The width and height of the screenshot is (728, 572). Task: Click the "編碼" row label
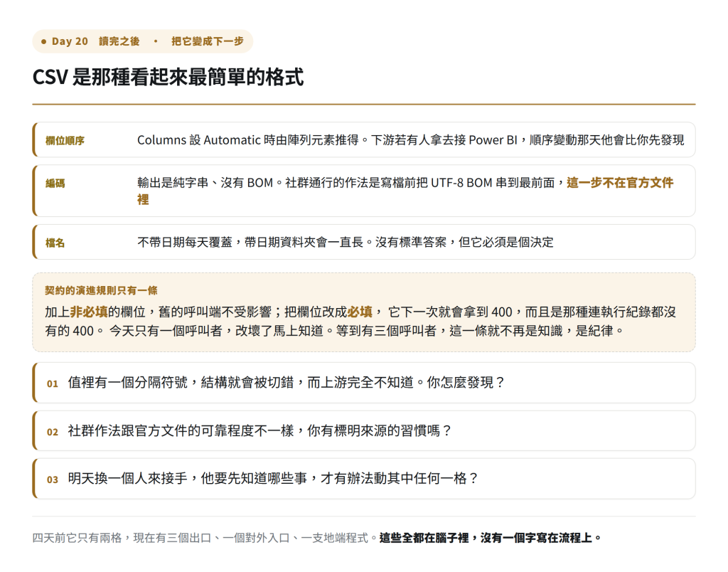(55, 184)
